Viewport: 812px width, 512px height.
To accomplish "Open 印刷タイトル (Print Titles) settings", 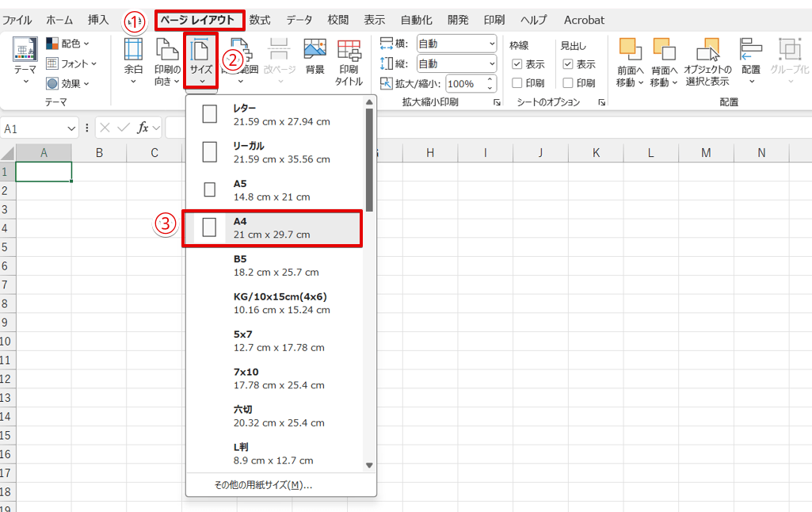I will pos(349,62).
